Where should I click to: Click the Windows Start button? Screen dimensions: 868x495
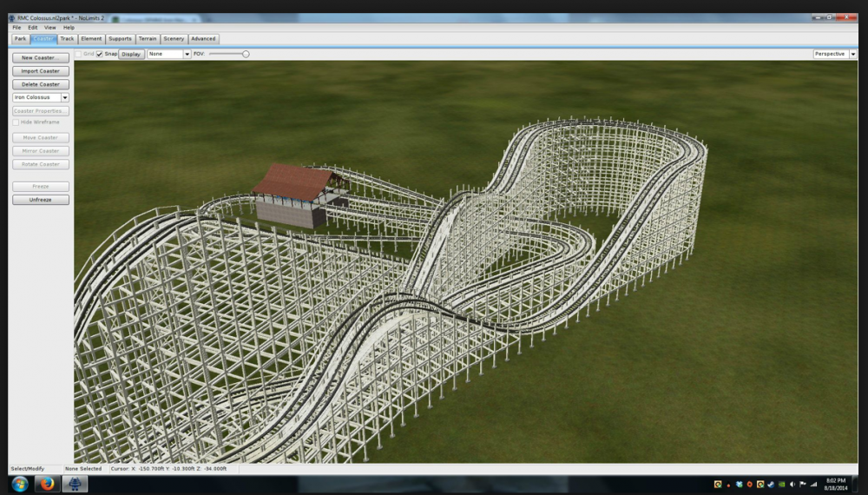pyautogui.click(x=18, y=484)
